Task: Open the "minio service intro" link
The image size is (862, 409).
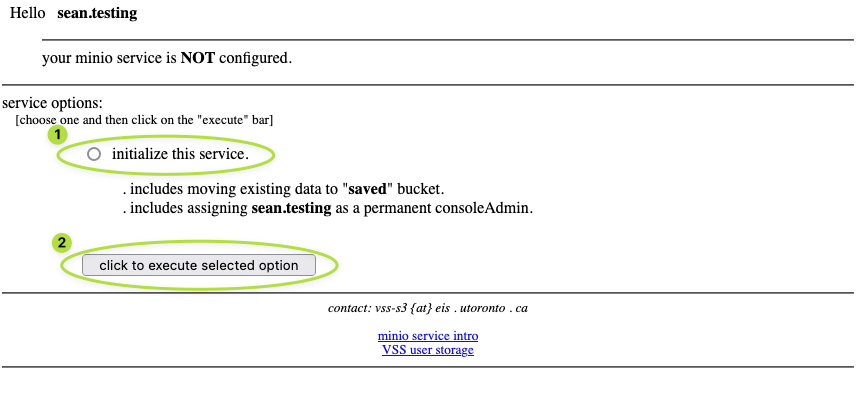Action: click(428, 336)
